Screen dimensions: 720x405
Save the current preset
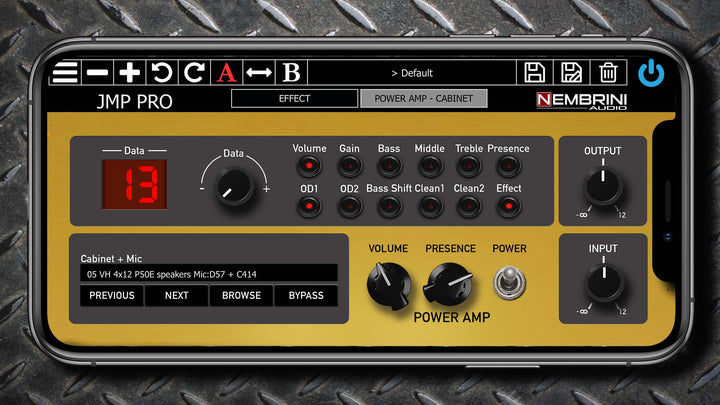click(534, 73)
